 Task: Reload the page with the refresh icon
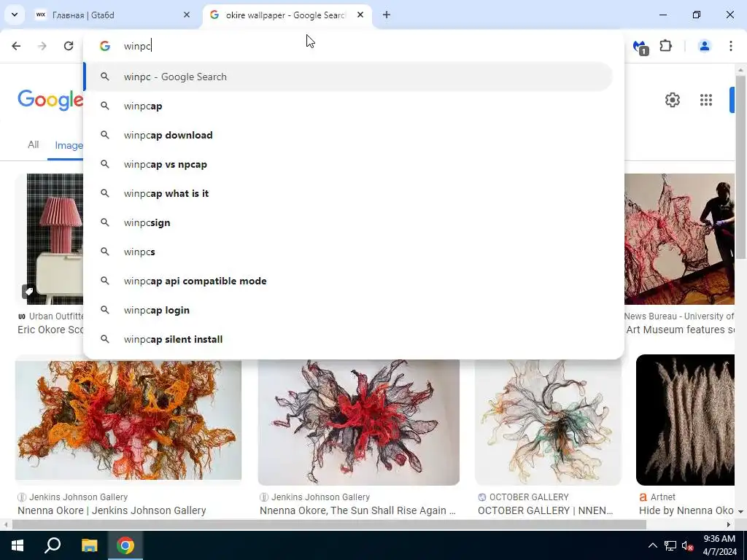pyautogui.click(x=69, y=46)
